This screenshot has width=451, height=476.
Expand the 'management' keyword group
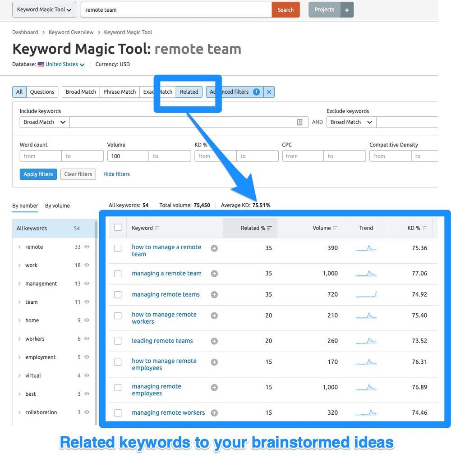[19, 284]
